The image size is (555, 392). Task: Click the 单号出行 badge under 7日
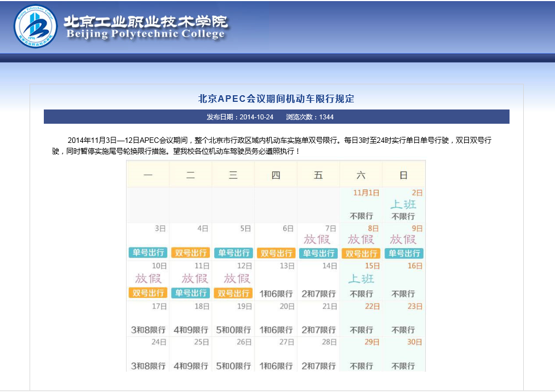(x=318, y=253)
